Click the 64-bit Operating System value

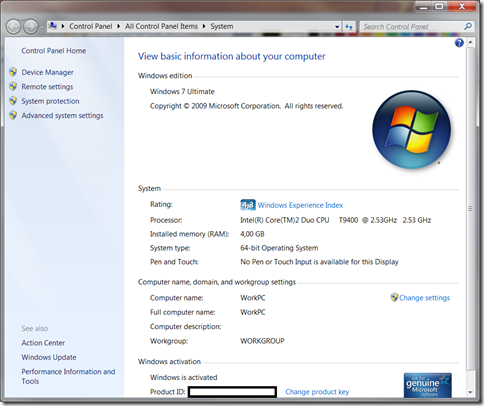(x=279, y=248)
